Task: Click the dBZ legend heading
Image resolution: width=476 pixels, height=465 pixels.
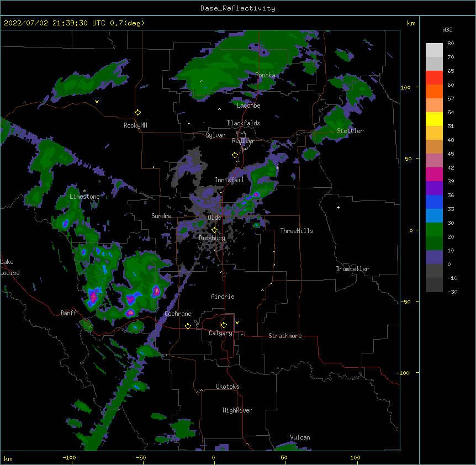Action: pos(447,29)
